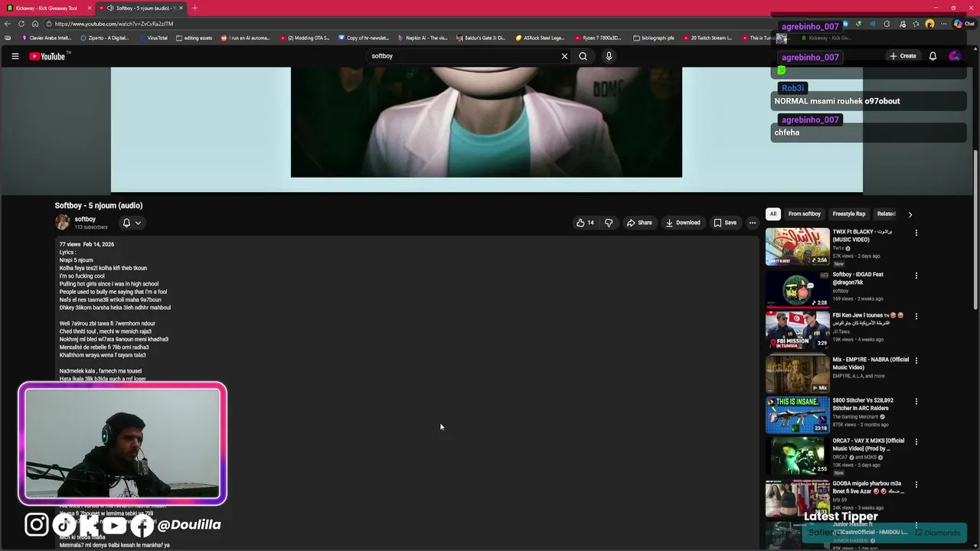Open the YouTube guide hamburger menu
The image size is (980, 551).
(15, 56)
